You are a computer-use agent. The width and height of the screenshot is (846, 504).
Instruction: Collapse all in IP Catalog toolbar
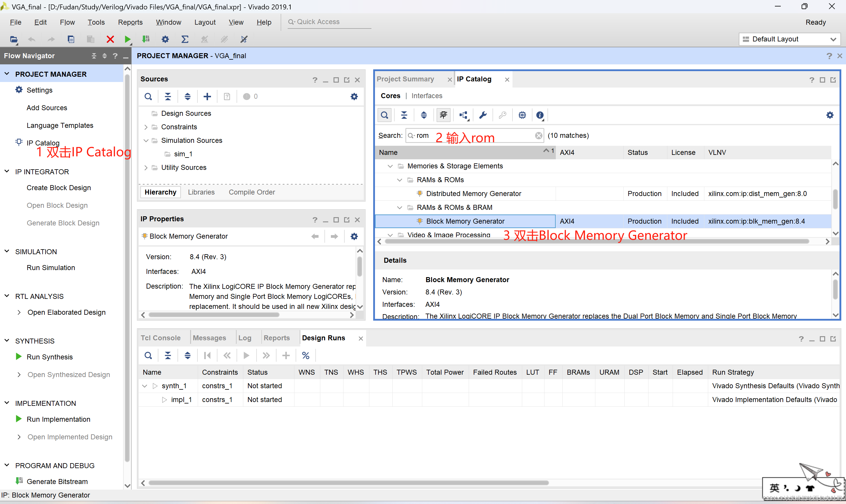[404, 115]
